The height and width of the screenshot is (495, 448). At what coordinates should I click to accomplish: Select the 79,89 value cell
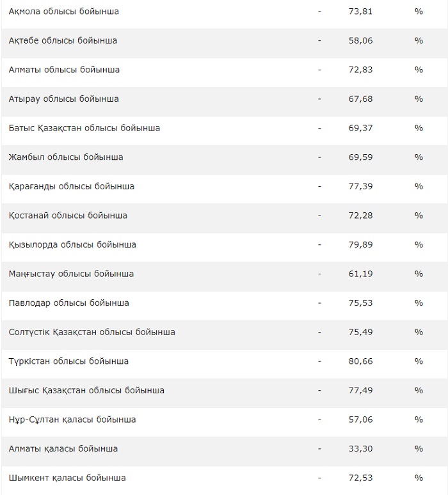[x=362, y=245]
